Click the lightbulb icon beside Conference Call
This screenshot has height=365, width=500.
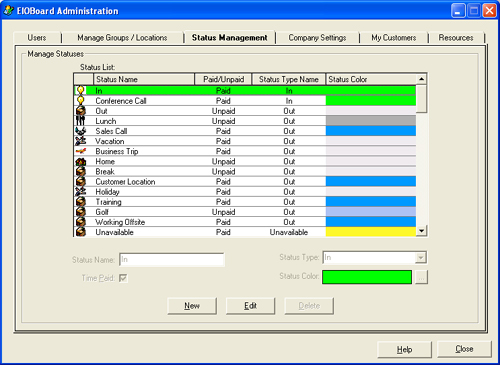coord(80,101)
